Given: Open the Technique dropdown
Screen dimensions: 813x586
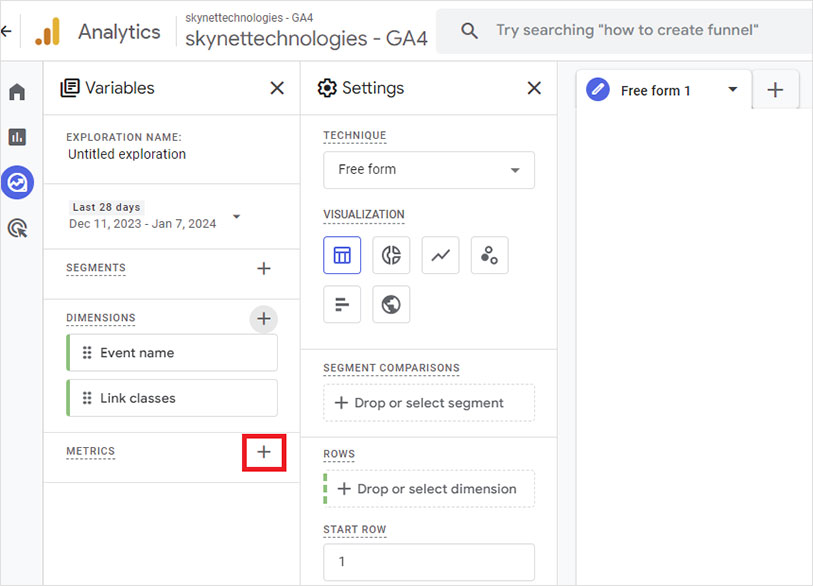Looking at the screenshot, I should (428, 170).
